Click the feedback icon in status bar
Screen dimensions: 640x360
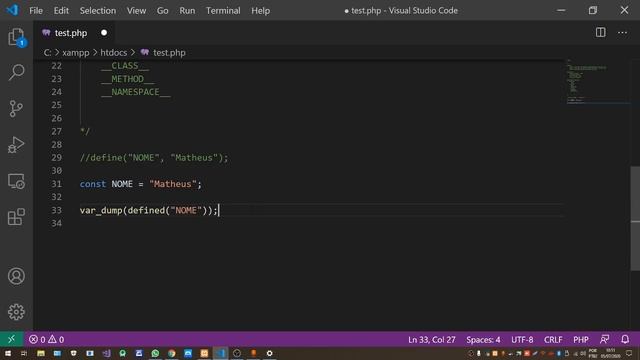coord(604,339)
